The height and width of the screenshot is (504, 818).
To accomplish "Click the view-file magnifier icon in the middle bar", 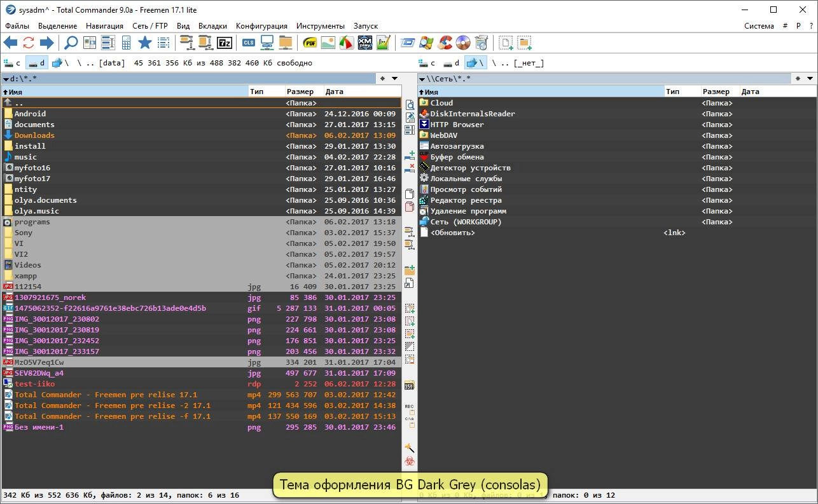I will pyautogui.click(x=410, y=105).
